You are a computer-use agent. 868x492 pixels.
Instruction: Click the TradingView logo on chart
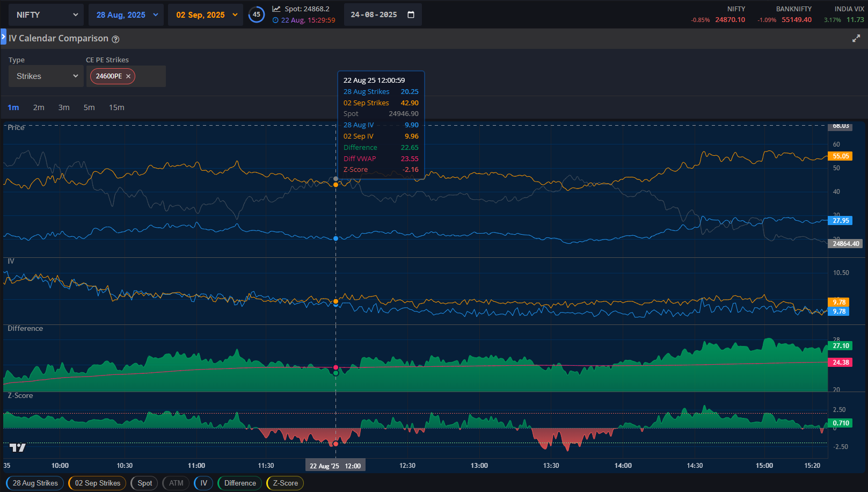(18, 447)
